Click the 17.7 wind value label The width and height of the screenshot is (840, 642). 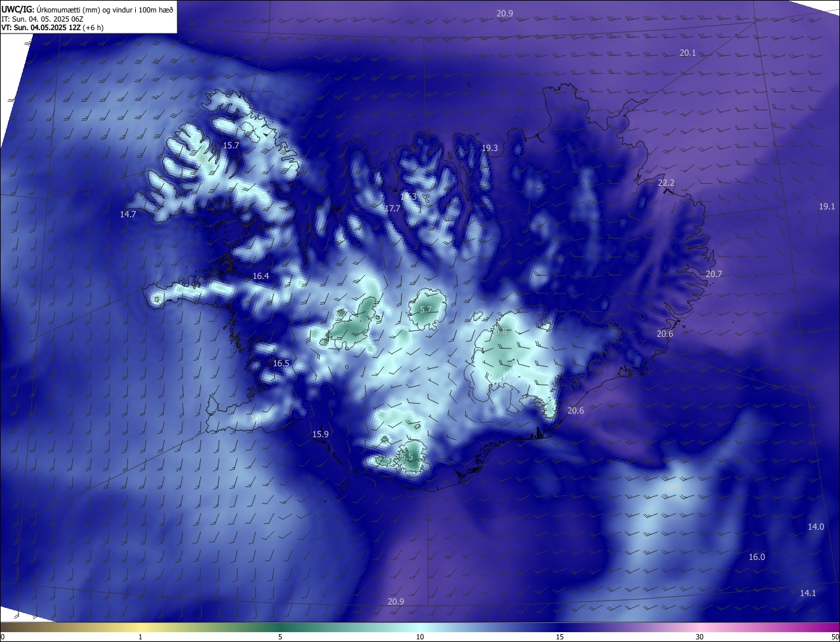[392, 208]
